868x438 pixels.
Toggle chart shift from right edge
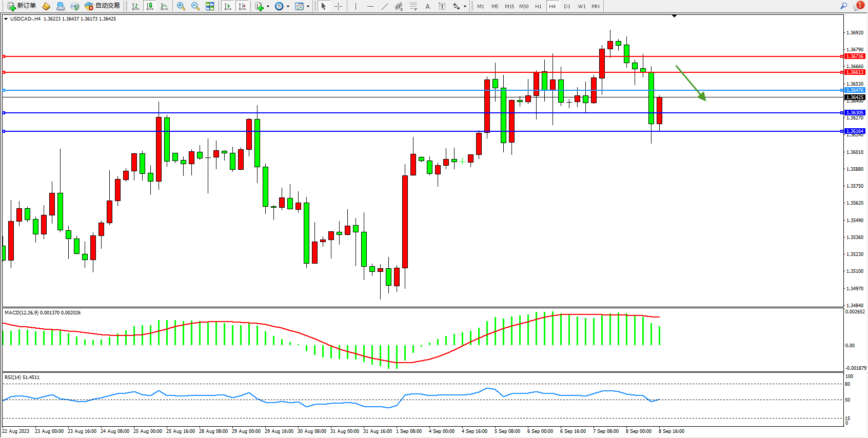pyautogui.click(x=242, y=6)
